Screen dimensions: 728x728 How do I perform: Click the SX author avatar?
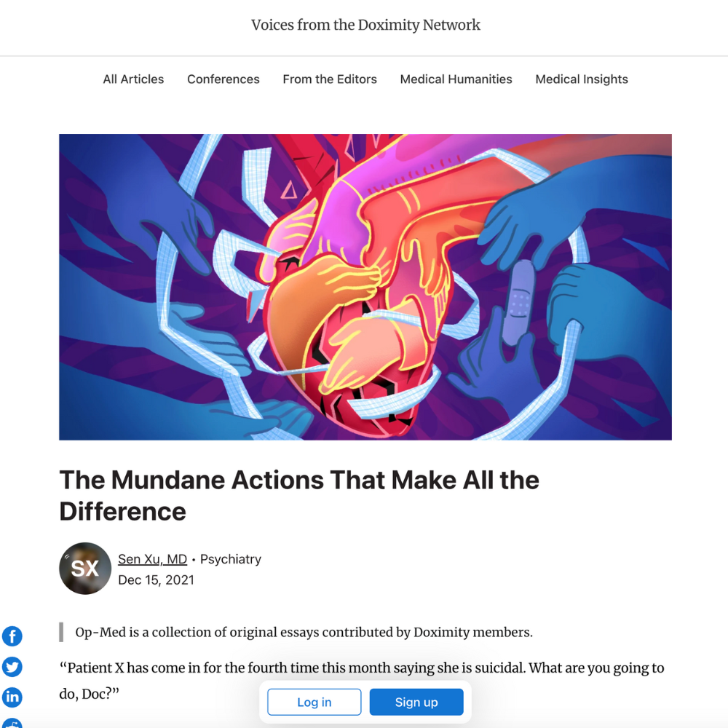click(85, 569)
